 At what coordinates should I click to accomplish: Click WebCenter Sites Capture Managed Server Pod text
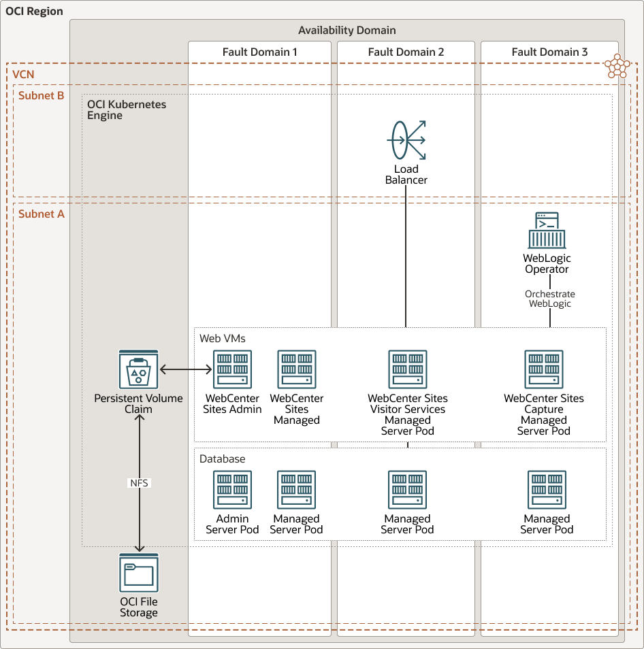(x=544, y=414)
